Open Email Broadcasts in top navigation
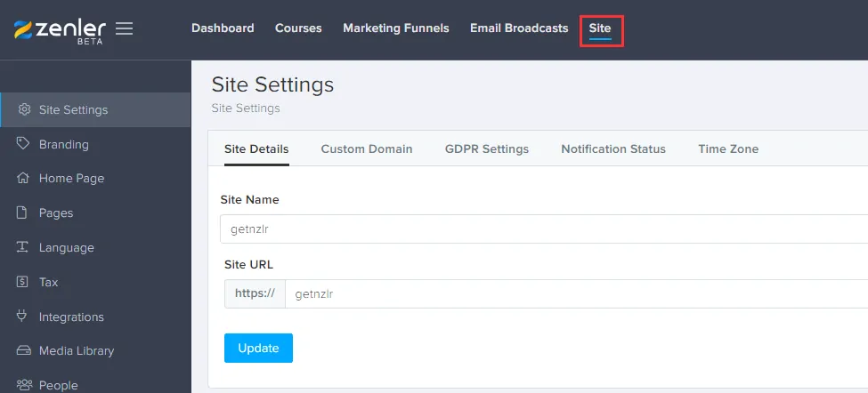 (519, 28)
